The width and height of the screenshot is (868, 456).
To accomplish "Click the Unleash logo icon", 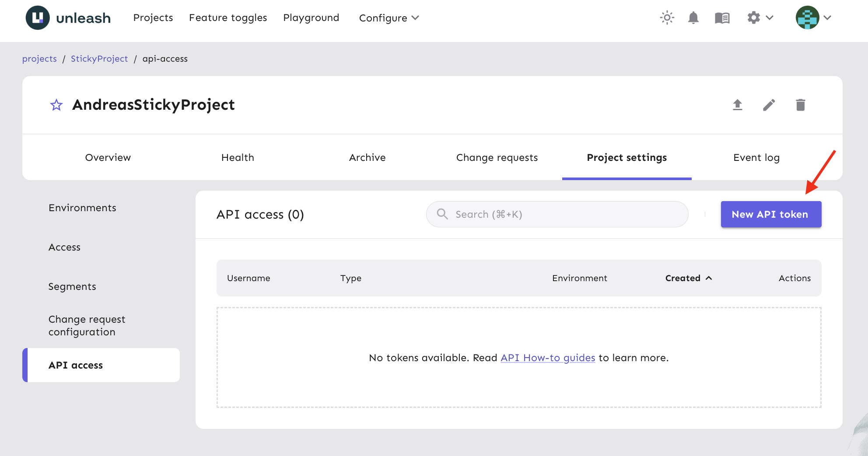I will (x=38, y=18).
